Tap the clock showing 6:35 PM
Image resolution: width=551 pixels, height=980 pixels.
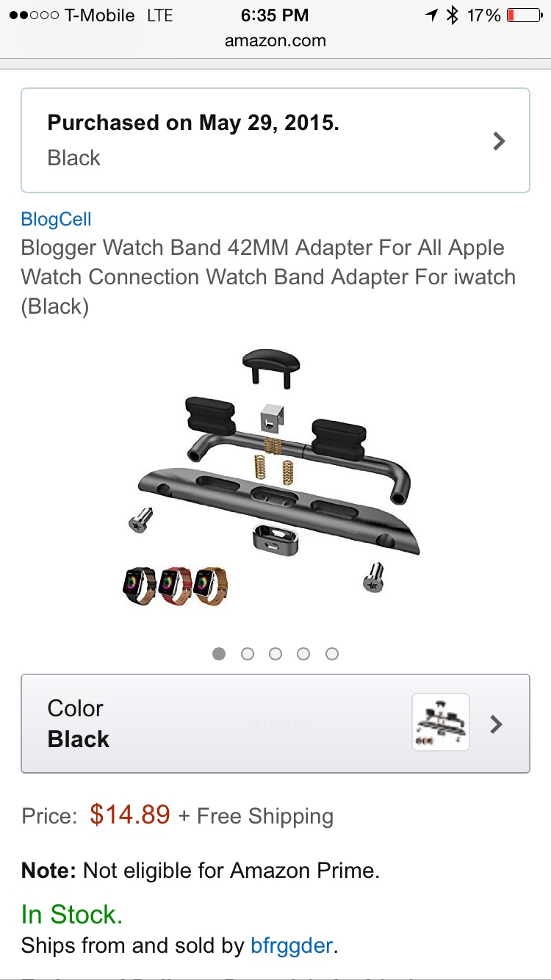275,15
